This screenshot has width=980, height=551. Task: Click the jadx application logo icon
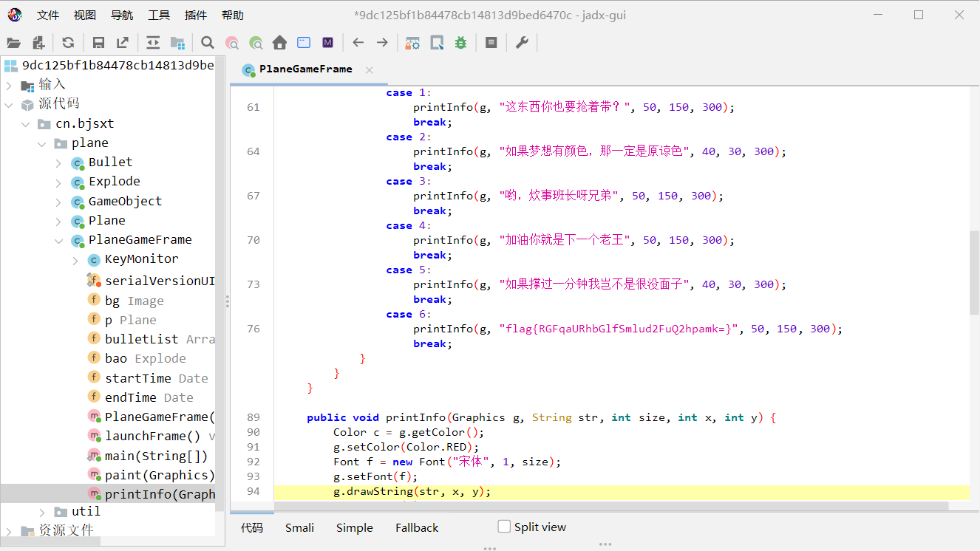[x=15, y=15]
